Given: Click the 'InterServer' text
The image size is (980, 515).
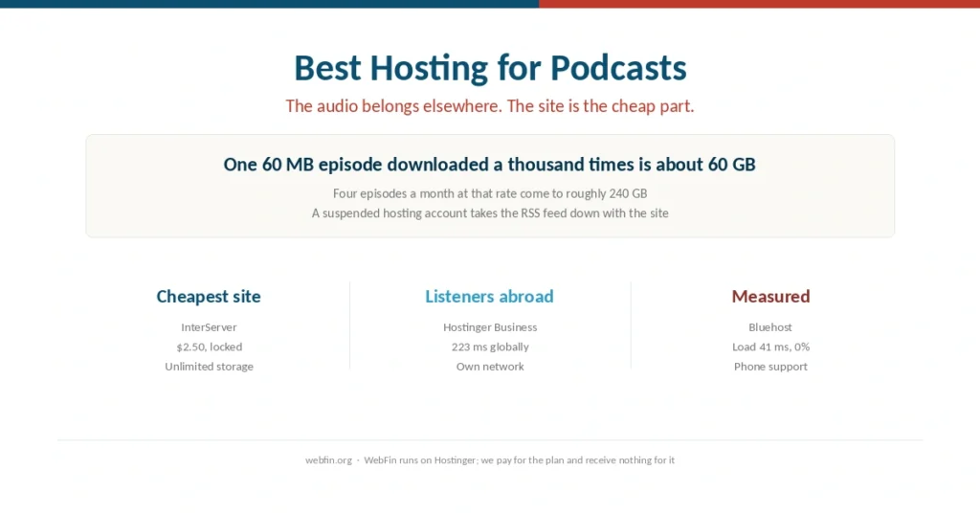Looking at the screenshot, I should [209, 326].
